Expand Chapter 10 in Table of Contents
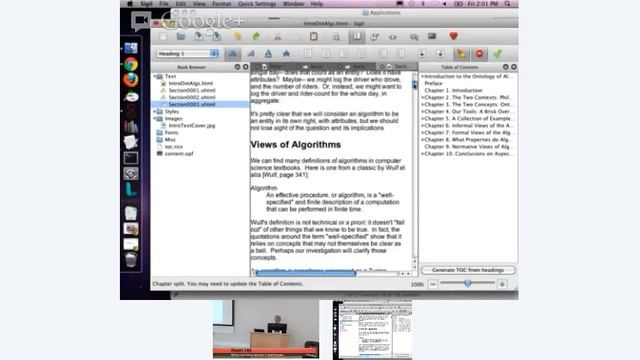 pos(422,154)
